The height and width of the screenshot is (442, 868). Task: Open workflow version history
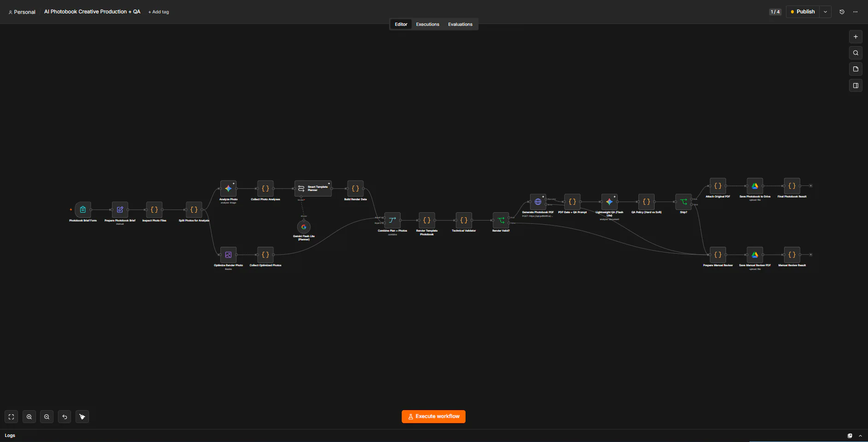click(842, 12)
